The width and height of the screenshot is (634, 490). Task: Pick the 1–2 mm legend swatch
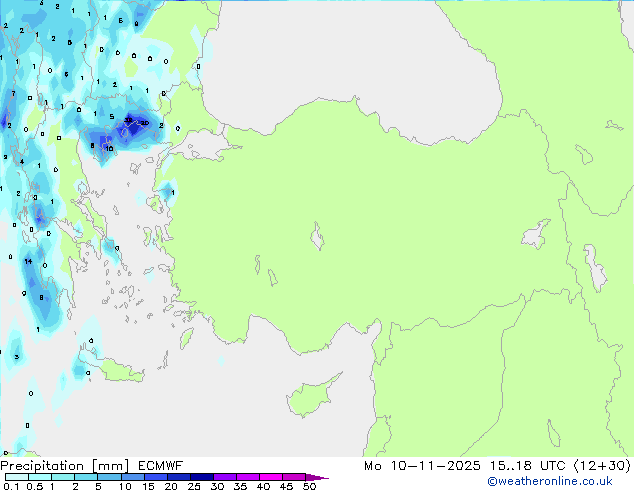[63, 477]
